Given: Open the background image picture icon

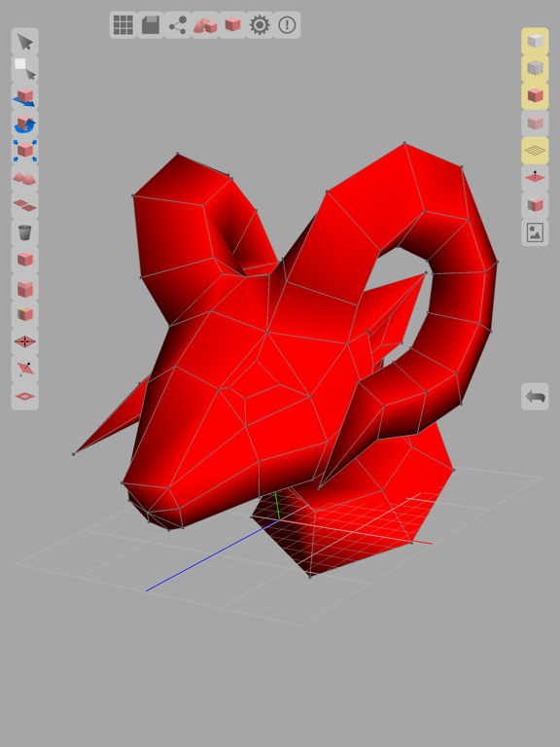Looking at the screenshot, I should [535, 232].
